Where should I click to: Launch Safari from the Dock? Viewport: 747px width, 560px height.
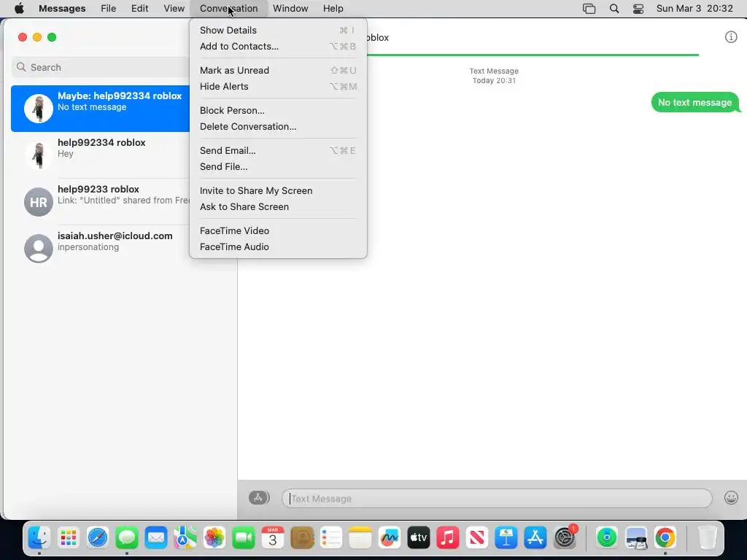pyautogui.click(x=98, y=538)
